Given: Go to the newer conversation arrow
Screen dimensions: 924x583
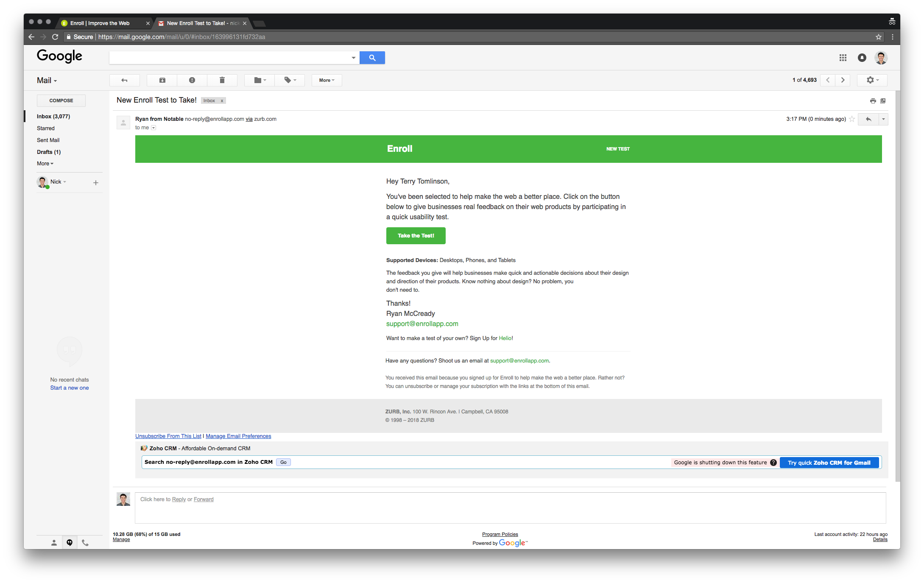Looking at the screenshot, I should coord(828,80).
